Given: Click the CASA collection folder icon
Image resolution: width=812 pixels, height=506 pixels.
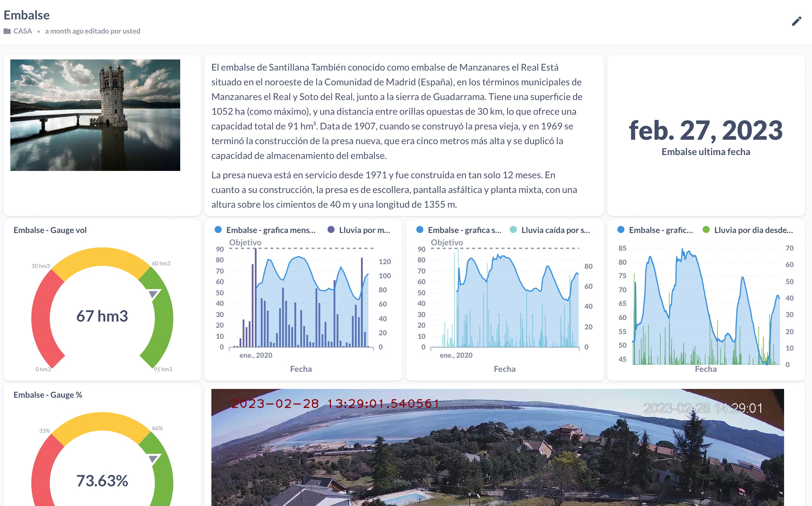Looking at the screenshot, I should pyautogui.click(x=7, y=31).
